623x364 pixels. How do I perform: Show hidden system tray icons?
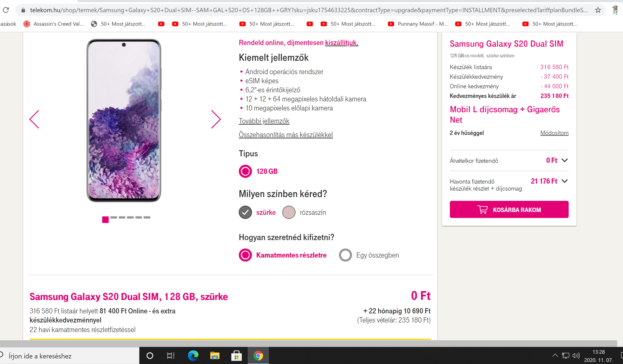click(x=555, y=356)
